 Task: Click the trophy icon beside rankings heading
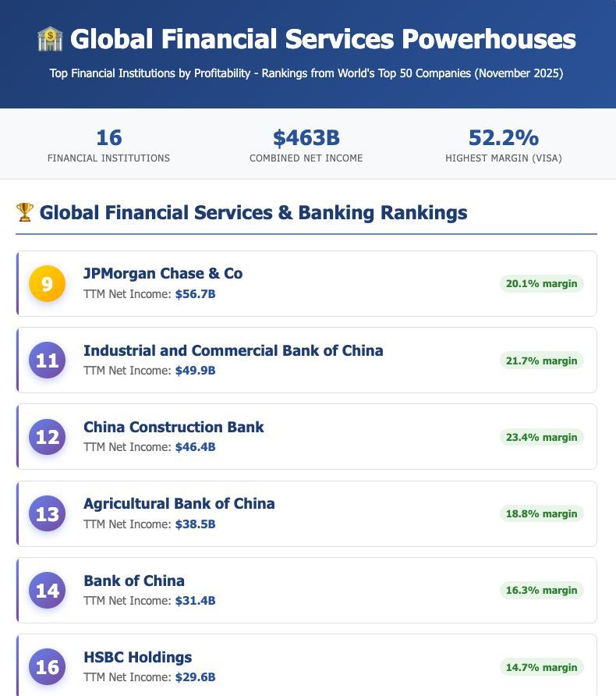click(x=25, y=211)
